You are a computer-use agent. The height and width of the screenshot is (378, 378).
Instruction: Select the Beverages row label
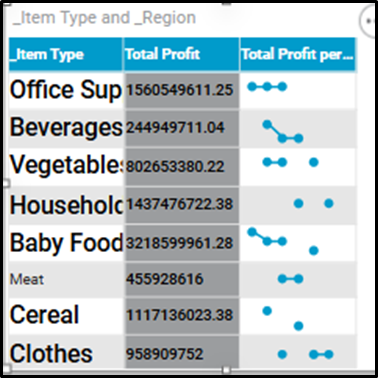point(66,128)
